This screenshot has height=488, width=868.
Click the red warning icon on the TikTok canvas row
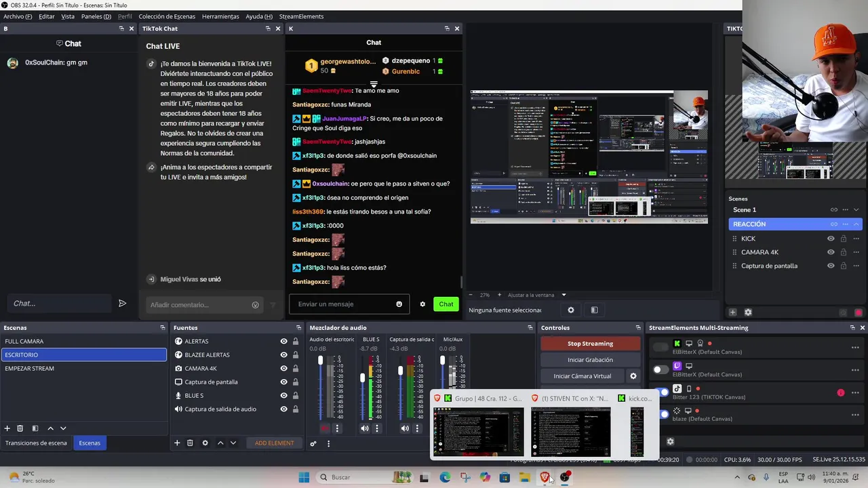click(841, 392)
